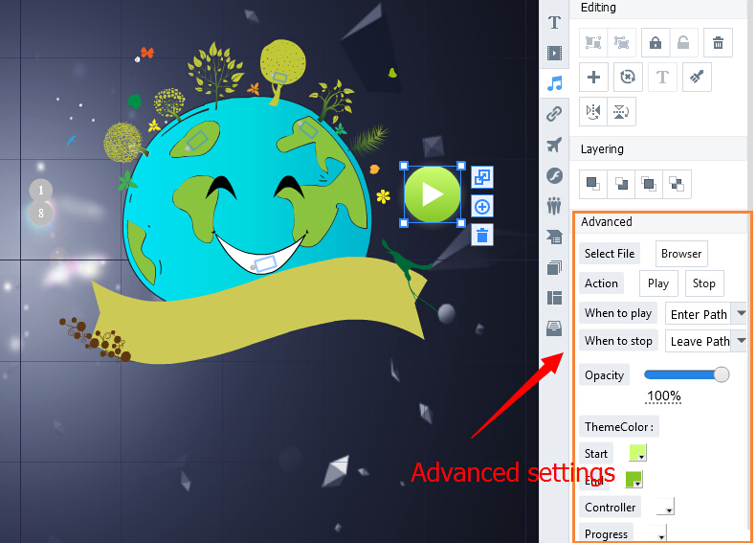Click the trash delete icon in Editing

coord(718,42)
